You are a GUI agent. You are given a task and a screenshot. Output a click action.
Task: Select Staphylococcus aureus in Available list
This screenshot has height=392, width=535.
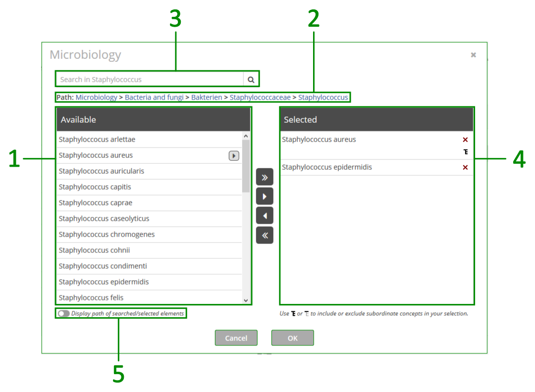[150, 155]
